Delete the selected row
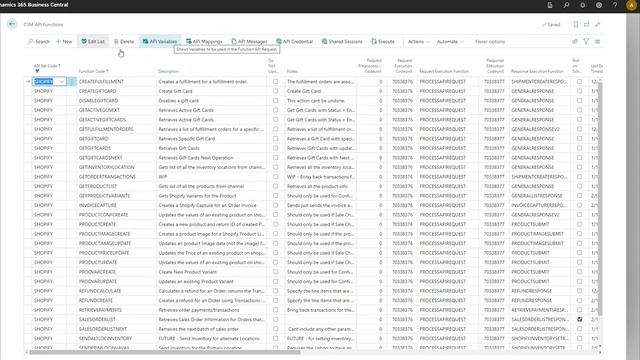The height and width of the screenshot is (360, 640). click(124, 42)
